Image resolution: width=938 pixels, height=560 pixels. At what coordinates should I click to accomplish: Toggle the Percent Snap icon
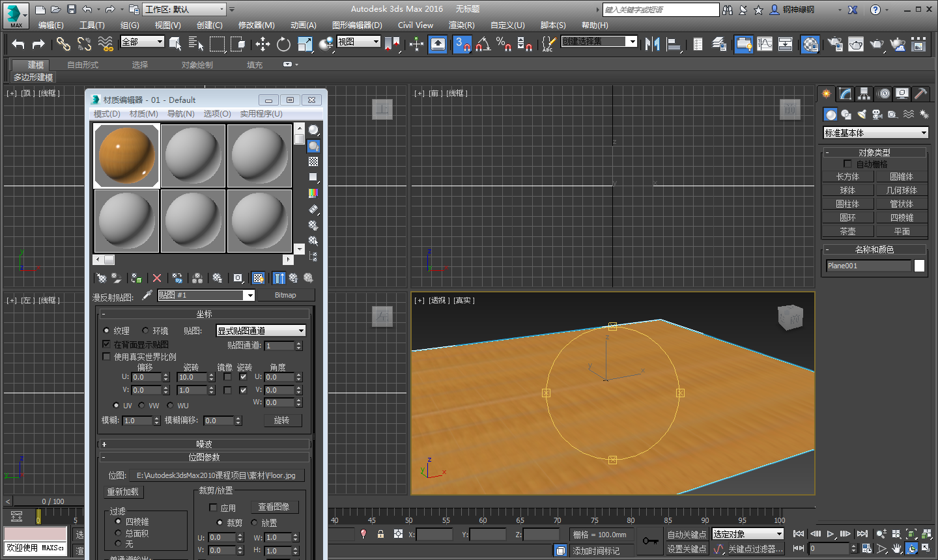pos(504,44)
